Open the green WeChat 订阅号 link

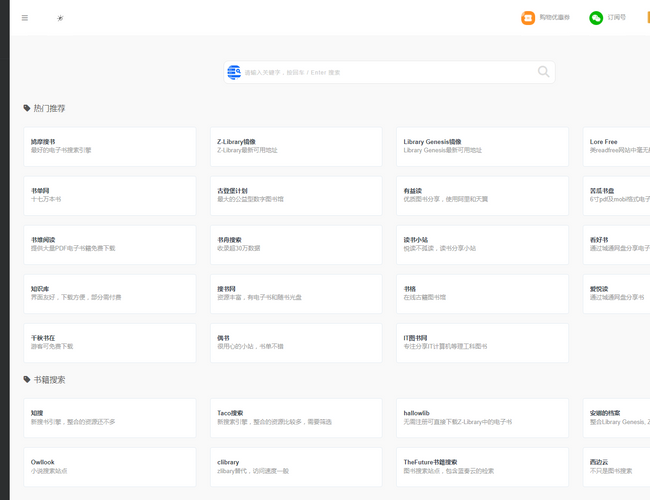[x=607, y=18]
